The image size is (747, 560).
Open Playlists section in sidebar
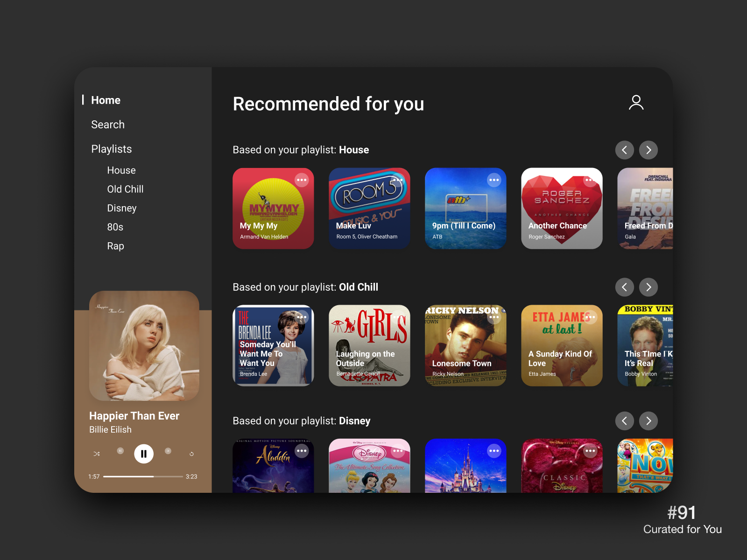point(112,149)
